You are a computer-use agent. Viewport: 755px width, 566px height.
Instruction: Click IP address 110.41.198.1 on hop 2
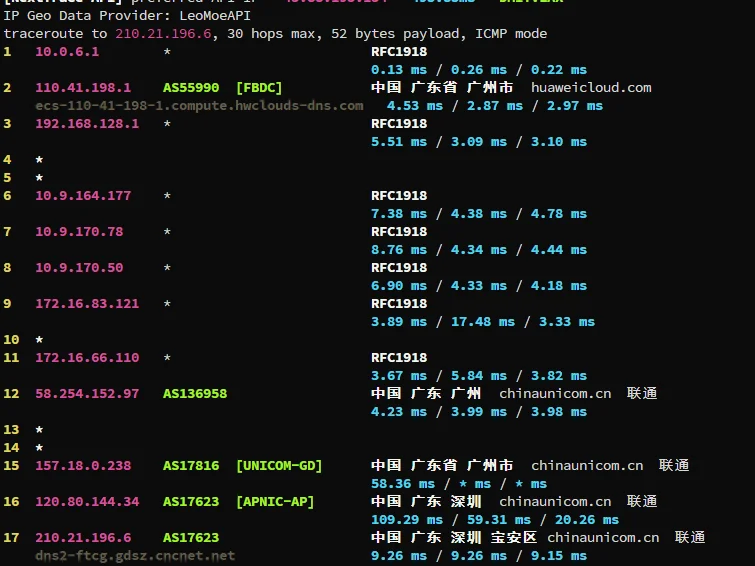83,88
